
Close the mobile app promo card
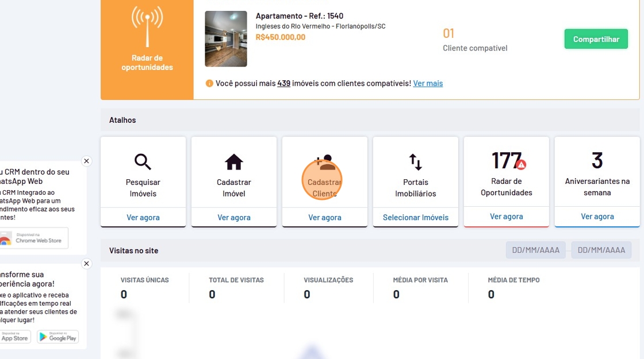point(86,264)
